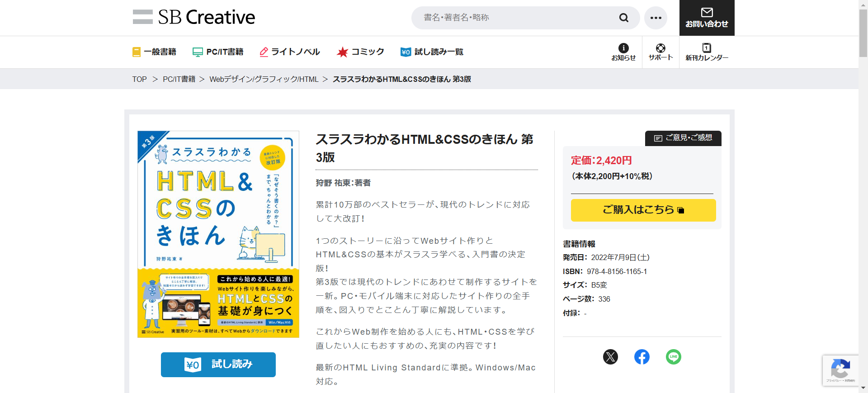Click Webデザイン/グラフィック/HTML breadcrumb link
868x393 pixels.
(264, 79)
